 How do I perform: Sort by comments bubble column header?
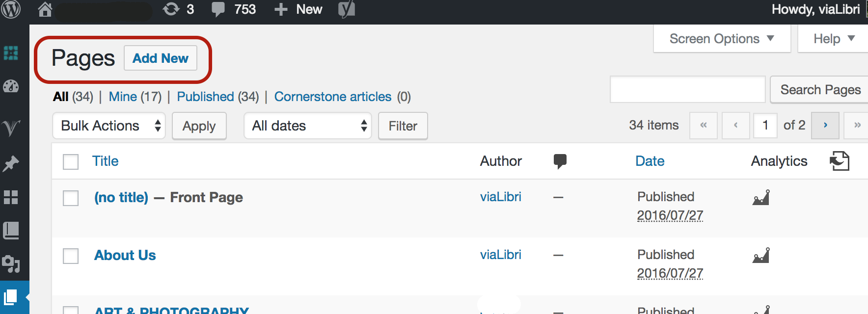560,161
